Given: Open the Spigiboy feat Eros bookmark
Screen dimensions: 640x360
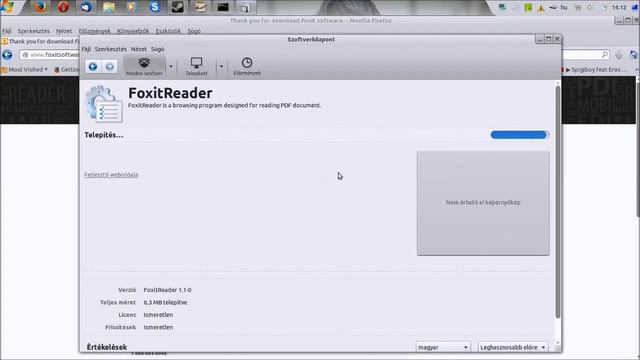Looking at the screenshot, I should [x=596, y=70].
